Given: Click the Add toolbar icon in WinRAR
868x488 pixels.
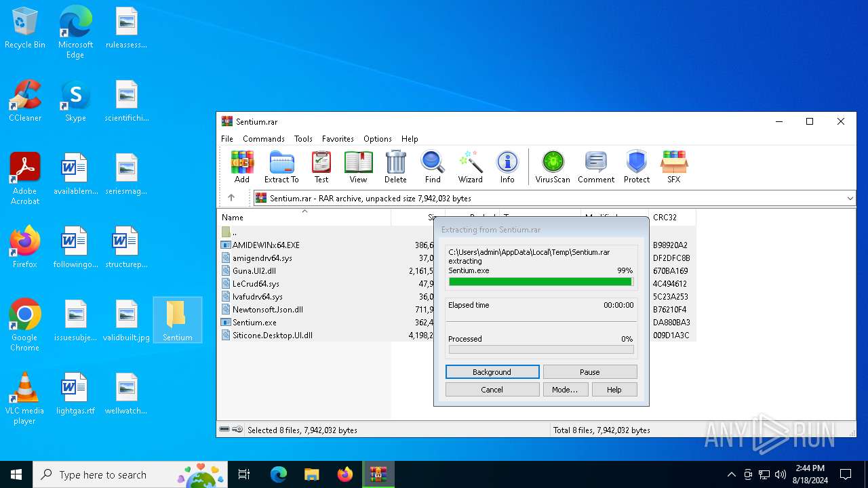Looking at the screenshot, I should tap(242, 167).
